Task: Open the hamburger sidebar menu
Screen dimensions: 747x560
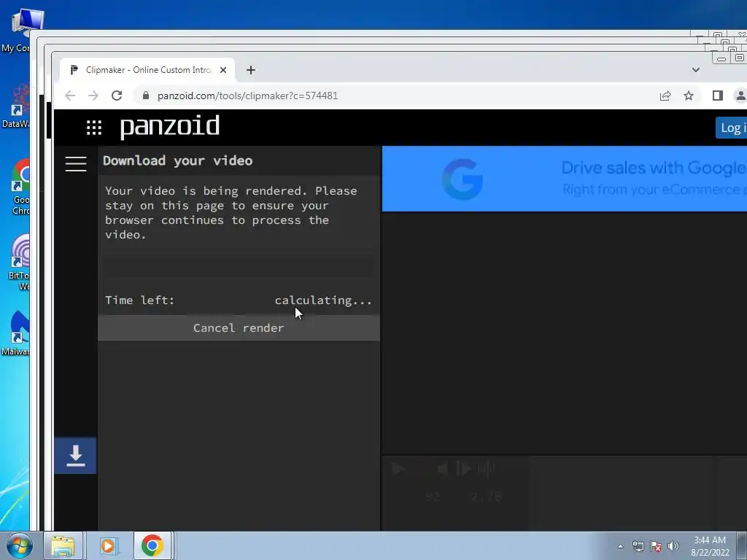Action: 76,164
